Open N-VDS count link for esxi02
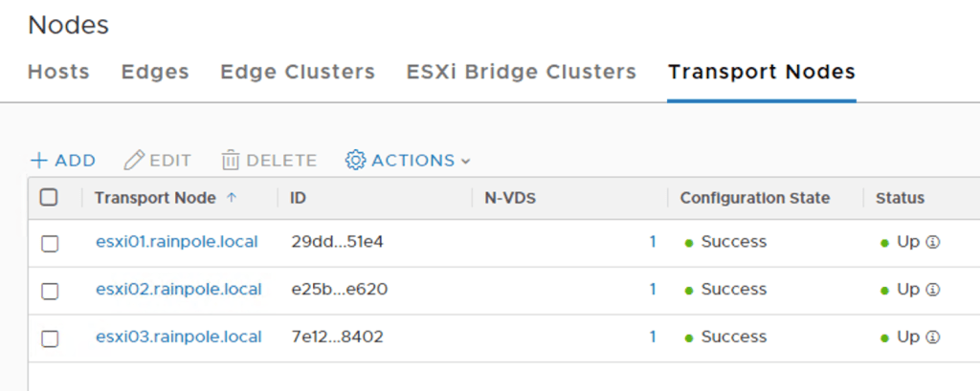The height and width of the screenshot is (391, 980). (x=653, y=290)
